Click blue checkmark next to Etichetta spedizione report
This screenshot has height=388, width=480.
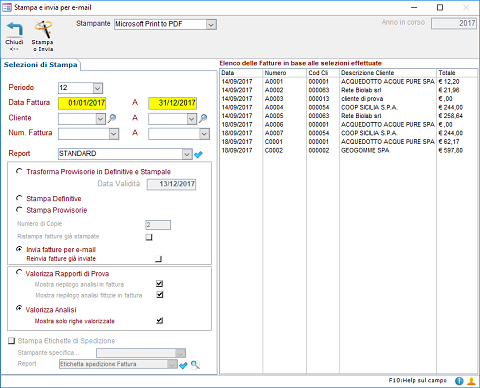click(183, 365)
